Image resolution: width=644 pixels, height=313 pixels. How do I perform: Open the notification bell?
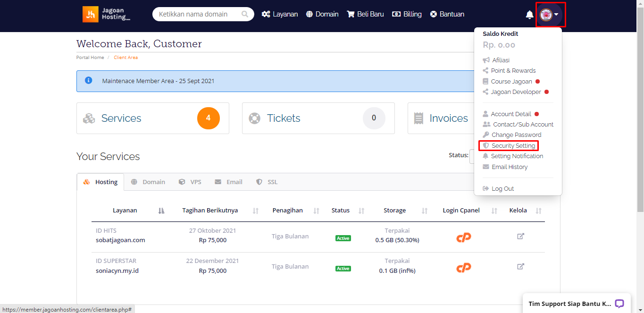coord(529,15)
